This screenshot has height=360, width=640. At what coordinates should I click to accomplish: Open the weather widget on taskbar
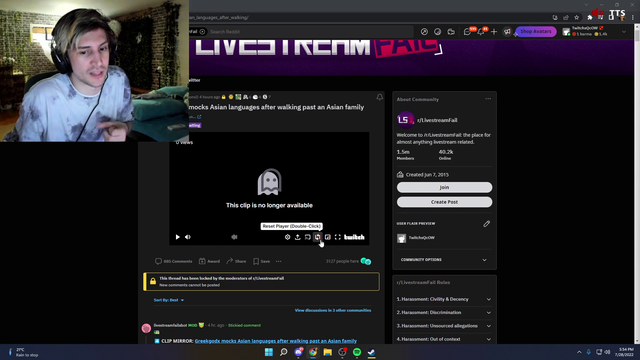coord(24,352)
